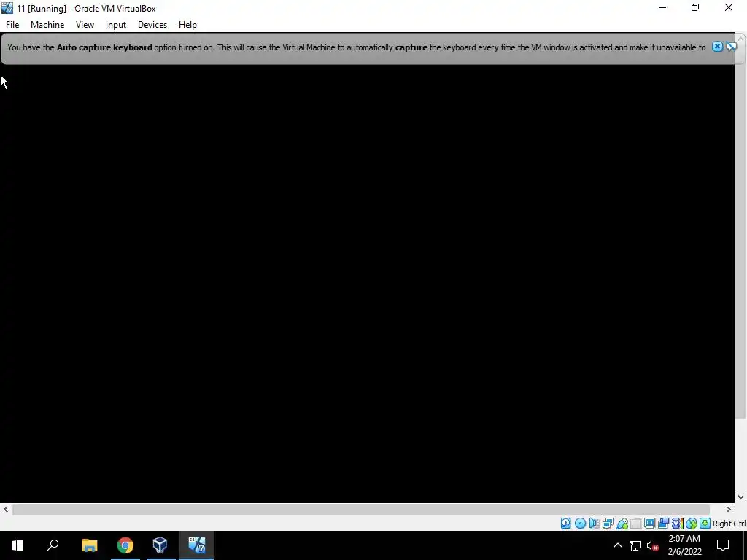Dismiss the Auto capture keyboard notification
The image size is (747, 560).
717,47
